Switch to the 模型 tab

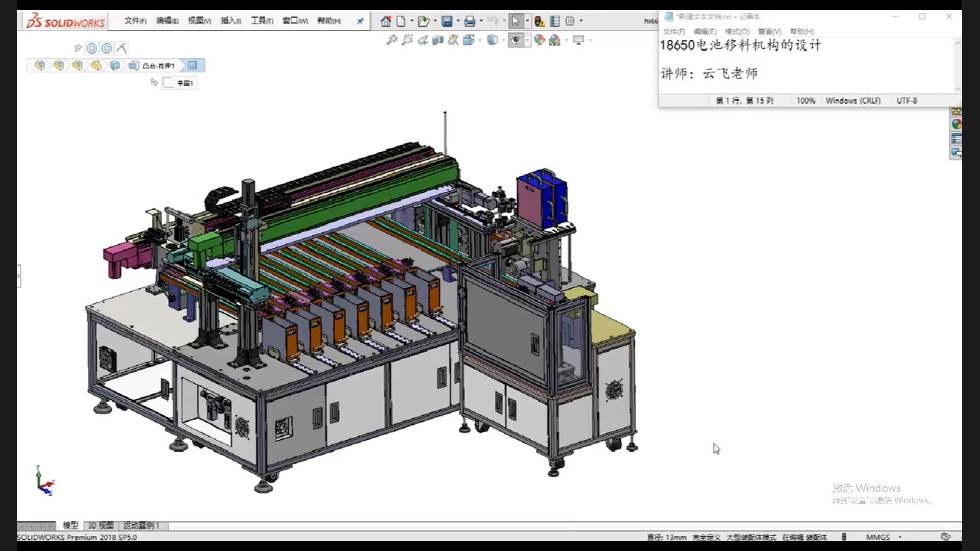tap(70, 525)
